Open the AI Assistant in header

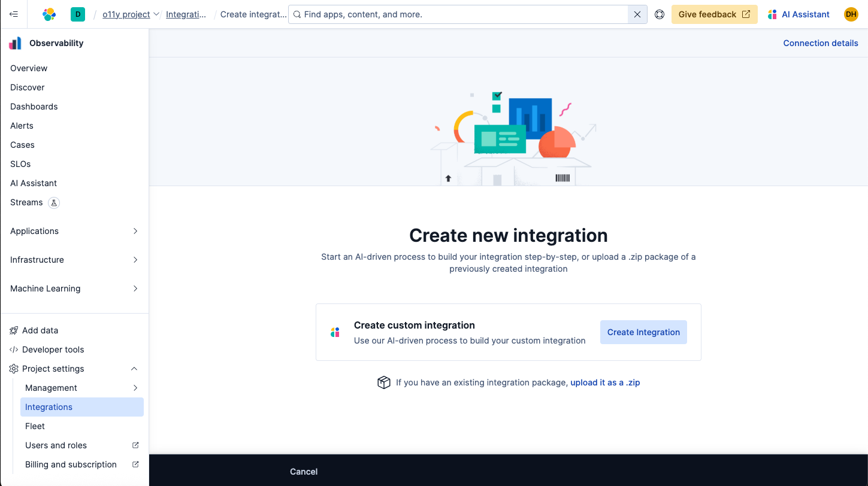pyautogui.click(x=799, y=14)
